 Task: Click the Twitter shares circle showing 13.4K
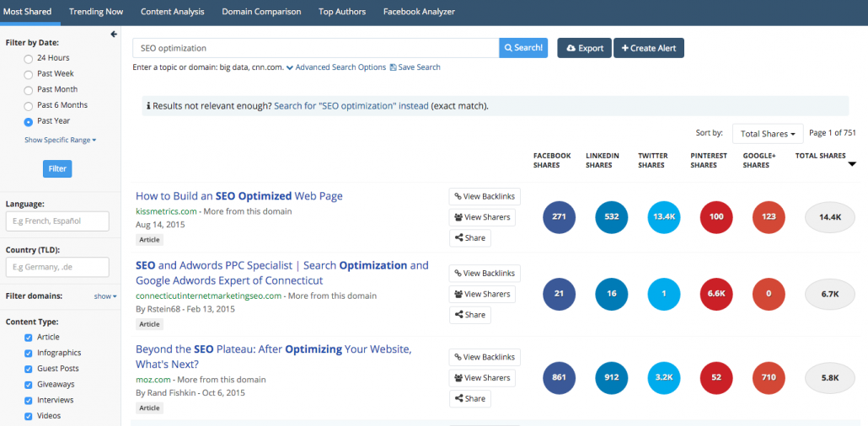click(x=664, y=217)
